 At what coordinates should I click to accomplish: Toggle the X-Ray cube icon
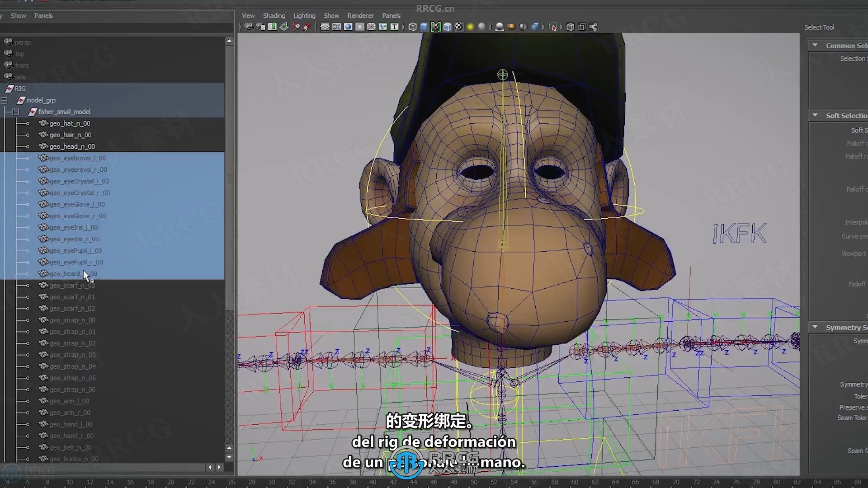571,27
